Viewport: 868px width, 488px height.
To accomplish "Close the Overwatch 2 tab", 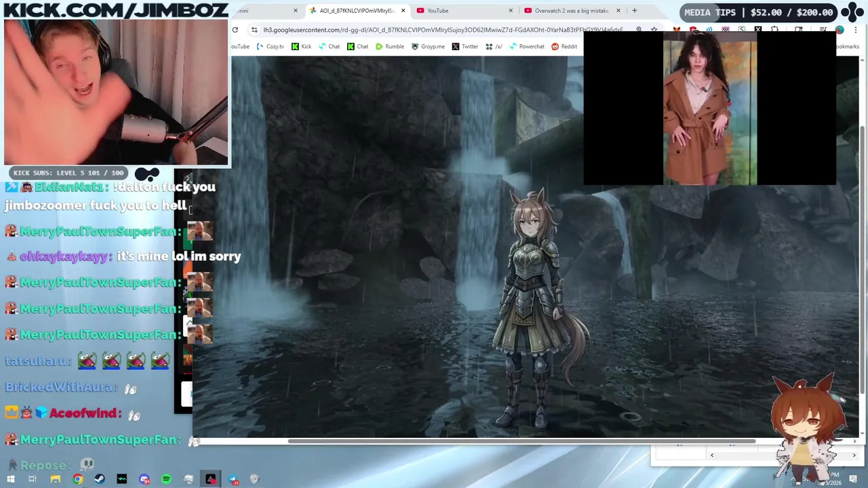I will pyautogui.click(x=618, y=11).
